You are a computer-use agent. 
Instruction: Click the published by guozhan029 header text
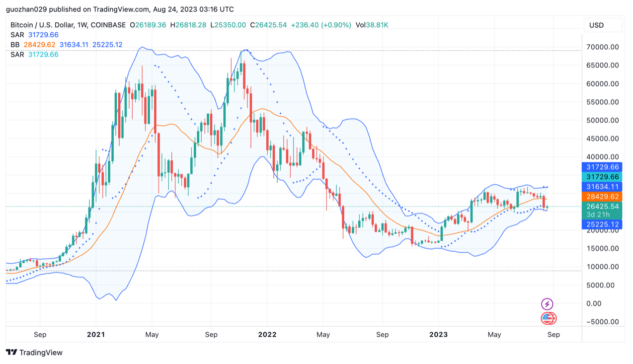pyautogui.click(x=120, y=9)
